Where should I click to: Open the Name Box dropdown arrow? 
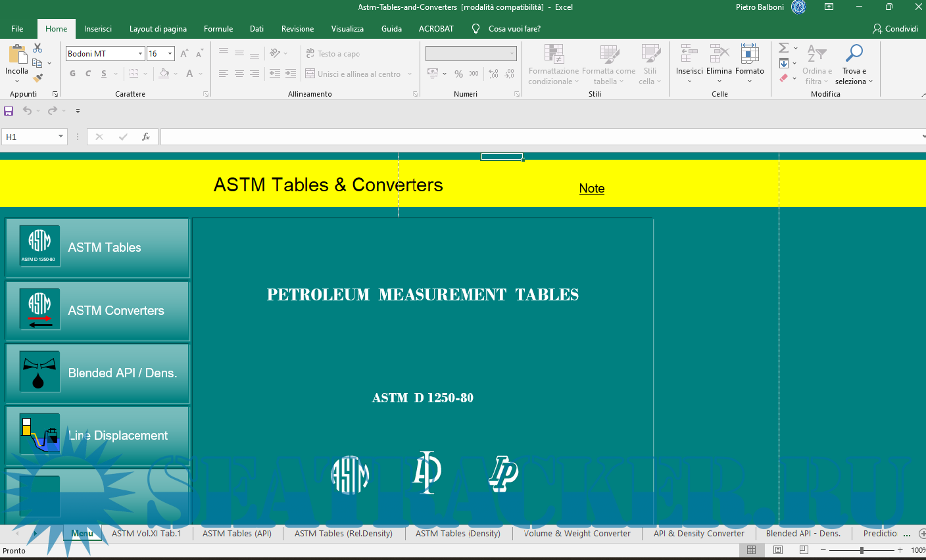(x=61, y=137)
